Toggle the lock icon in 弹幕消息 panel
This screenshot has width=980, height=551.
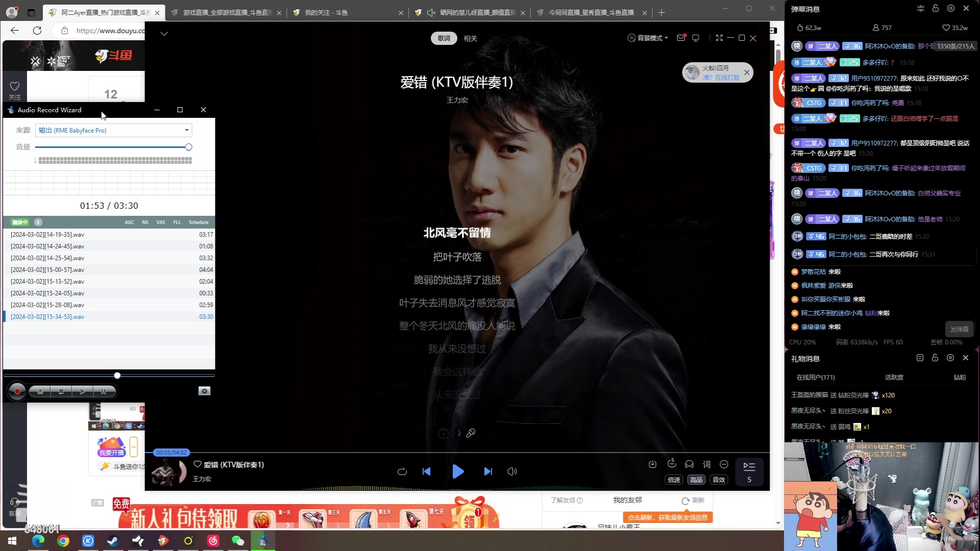935,9
